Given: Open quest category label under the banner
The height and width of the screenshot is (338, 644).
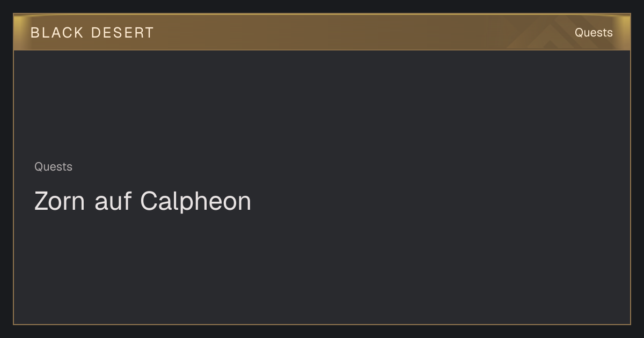Looking at the screenshot, I should pos(53,167).
